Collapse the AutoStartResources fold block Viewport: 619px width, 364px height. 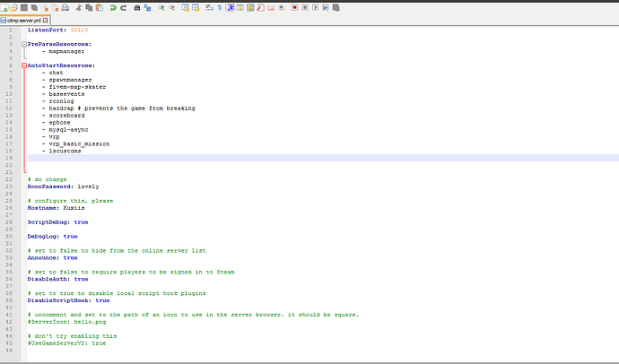tap(24, 65)
